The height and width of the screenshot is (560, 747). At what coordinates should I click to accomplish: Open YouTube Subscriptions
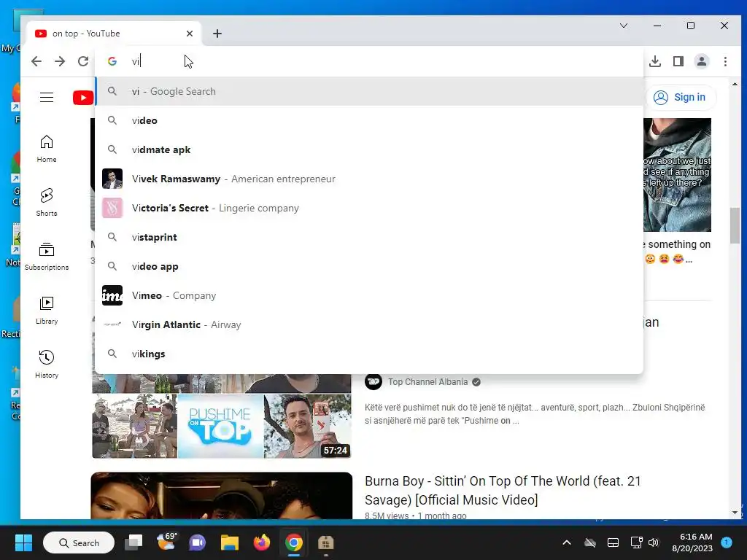[47, 257]
